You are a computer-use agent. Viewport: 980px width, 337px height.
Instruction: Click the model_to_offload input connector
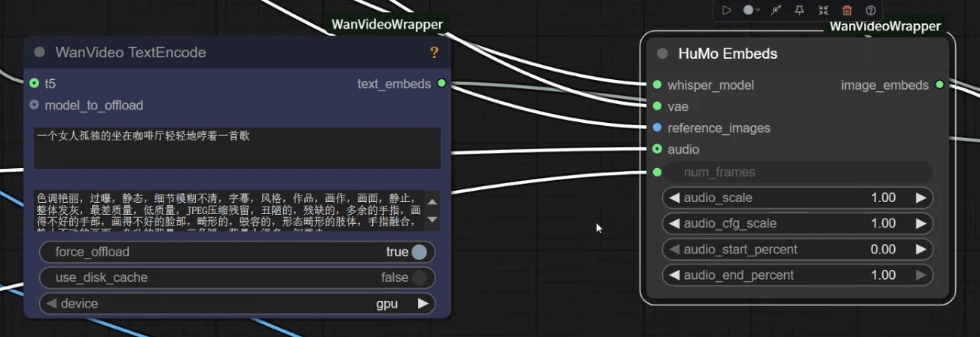tap(35, 105)
